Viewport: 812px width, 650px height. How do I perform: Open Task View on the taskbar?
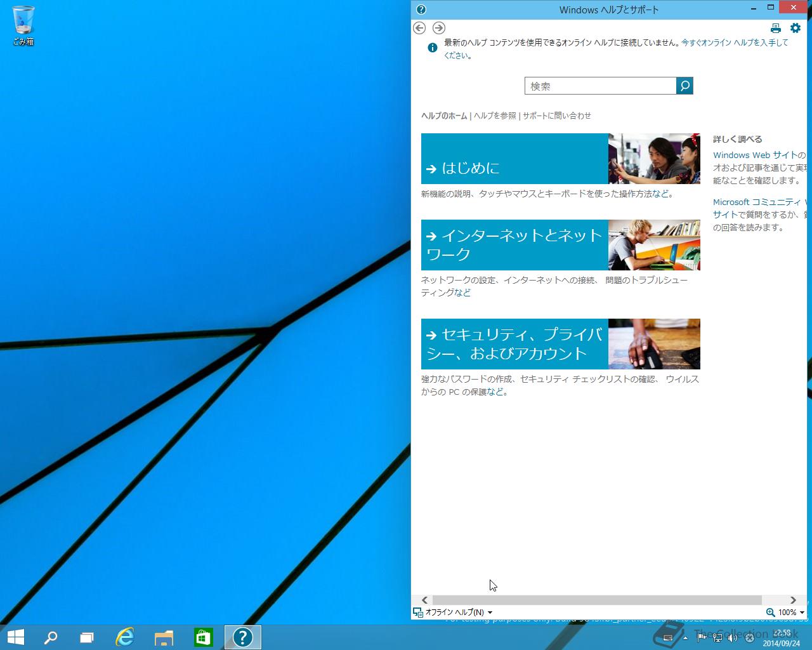click(87, 637)
